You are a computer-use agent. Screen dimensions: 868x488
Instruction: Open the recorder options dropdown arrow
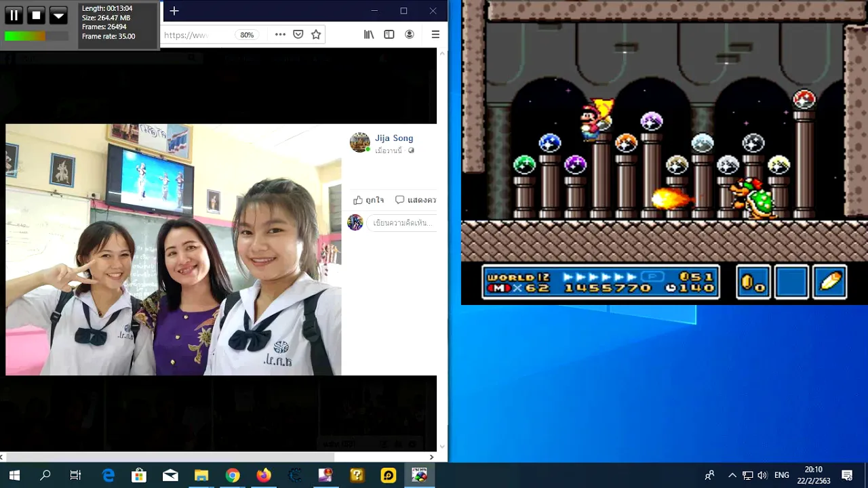click(58, 15)
